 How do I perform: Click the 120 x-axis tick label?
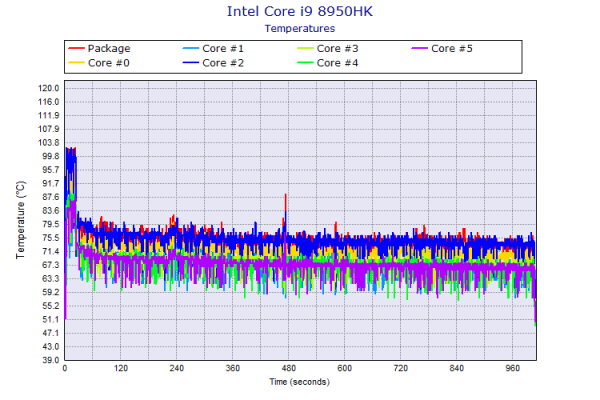point(121,368)
